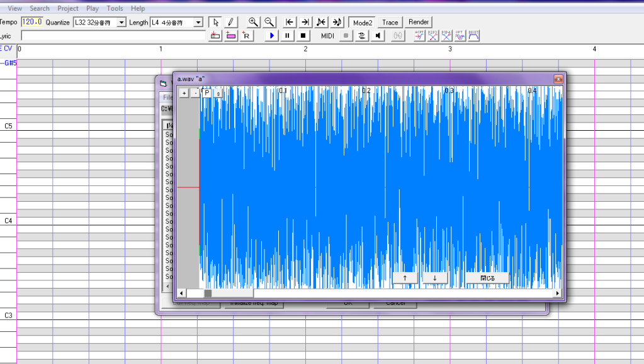Toggle Mode2 pitch editing
The height and width of the screenshot is (364, 644).
pyautogui.click(x=362, y=22)
